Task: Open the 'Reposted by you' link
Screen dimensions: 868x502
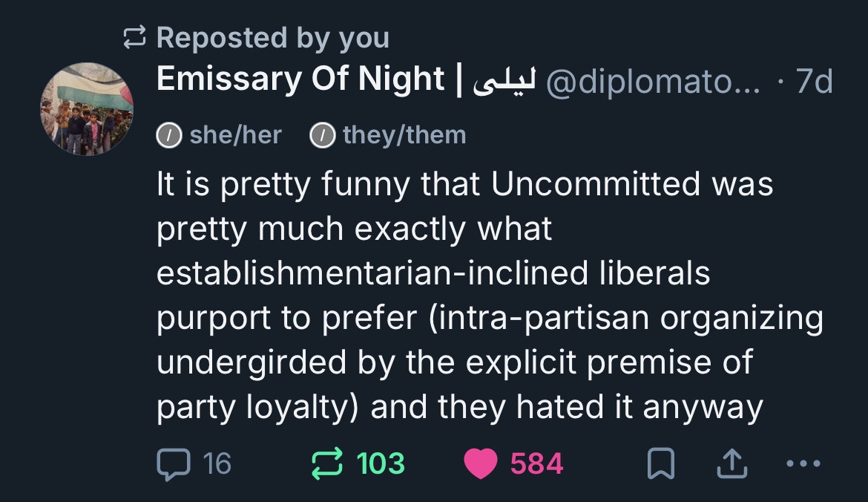Action: click(272, 38)
